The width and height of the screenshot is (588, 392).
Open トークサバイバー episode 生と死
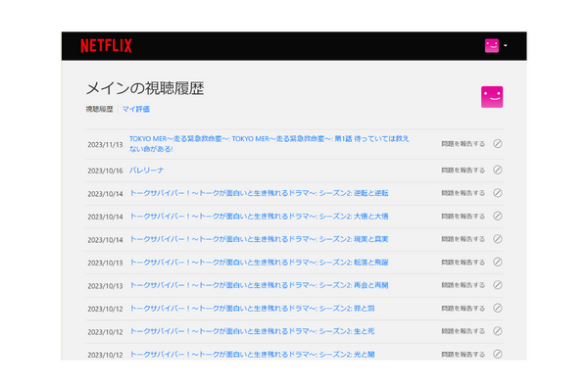pyautogui.click(x=252, y=331)
